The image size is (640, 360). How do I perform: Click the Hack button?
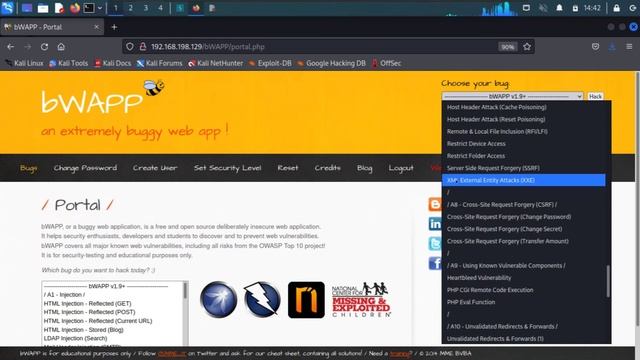(595, 96)
